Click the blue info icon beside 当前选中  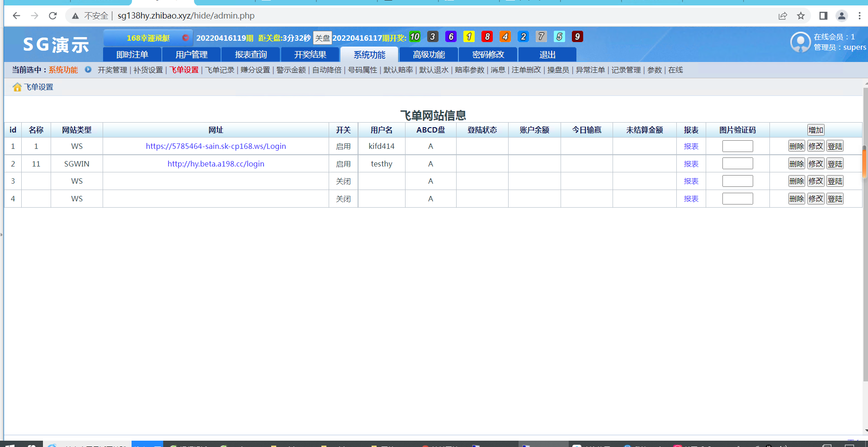click(88, 70)
